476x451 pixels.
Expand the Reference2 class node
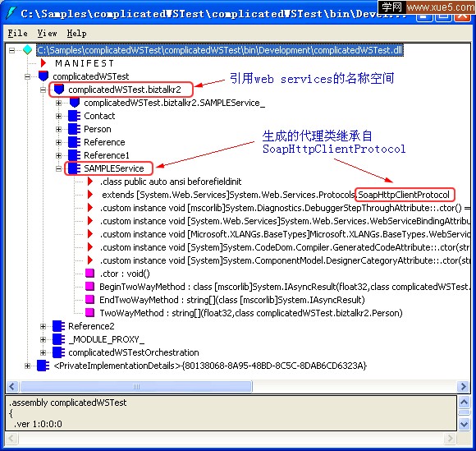pos(43,326)
